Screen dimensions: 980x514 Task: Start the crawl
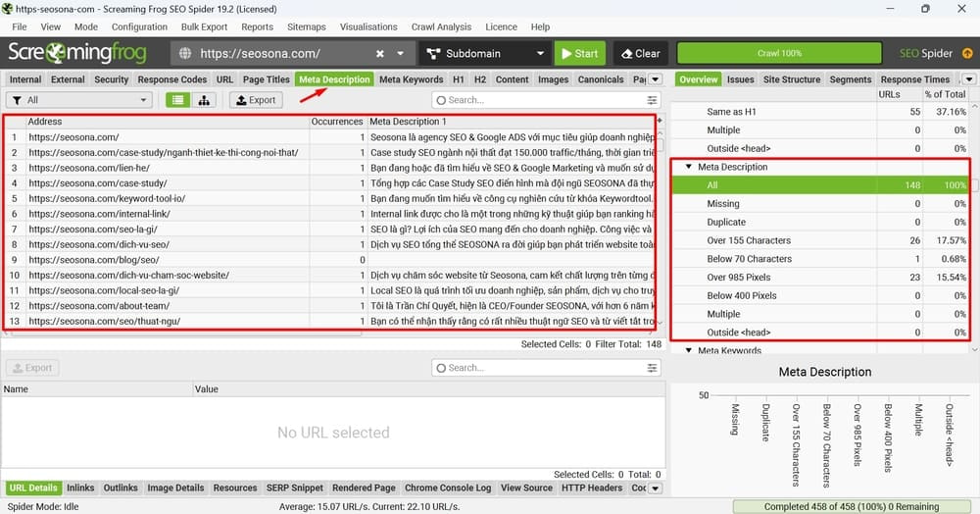click(x=580, y=54)
